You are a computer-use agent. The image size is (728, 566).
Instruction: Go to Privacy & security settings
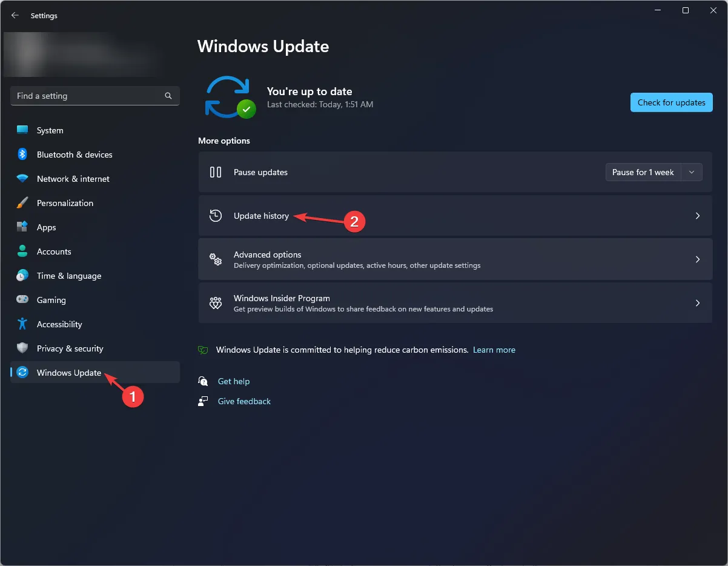[x=95, y=348]
